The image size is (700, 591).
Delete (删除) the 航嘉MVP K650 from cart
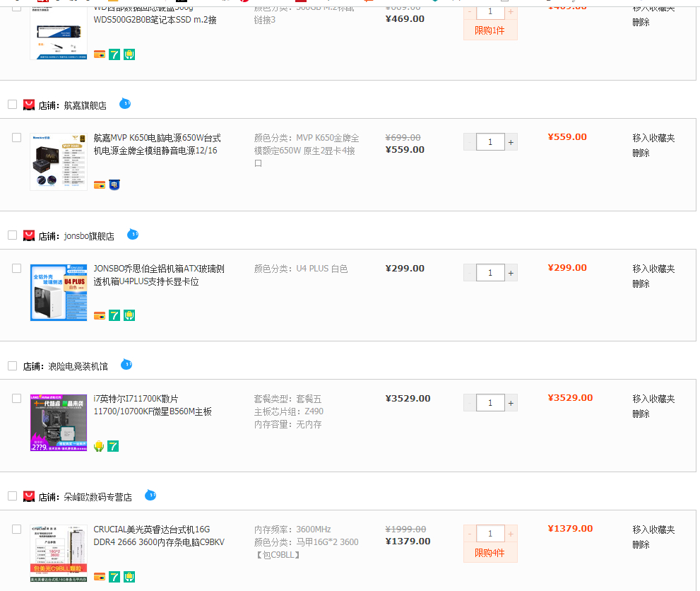[641, 153]
